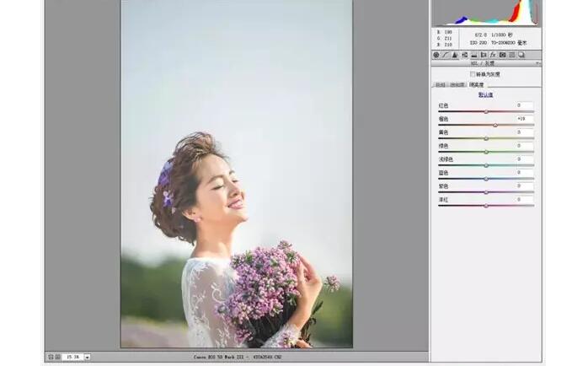Image resolution: width=588 pixels, height=366 pixels.
Task: Open the Snapshots panel icon
Action: (521, 55)
